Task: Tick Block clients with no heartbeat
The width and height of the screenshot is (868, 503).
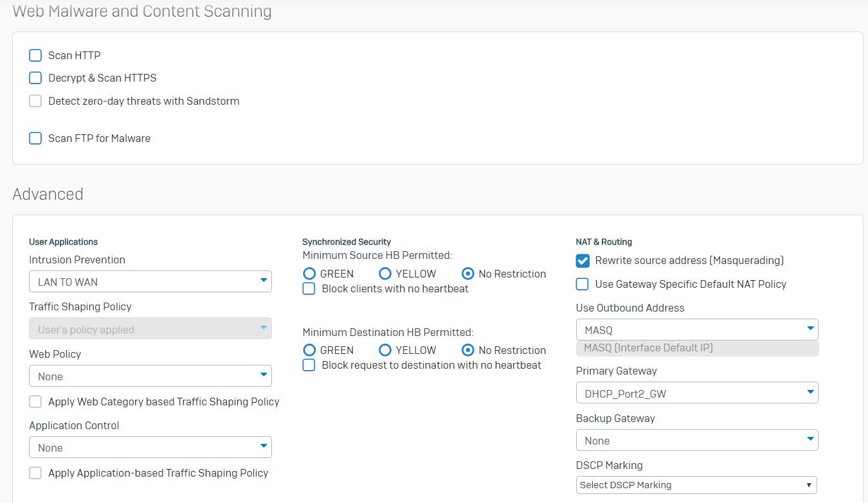Action: [x=309, y=289]
